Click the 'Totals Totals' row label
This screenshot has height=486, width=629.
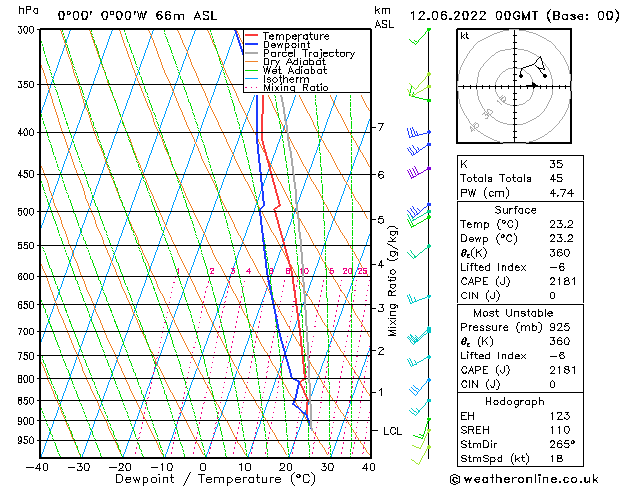coord(495,178)
